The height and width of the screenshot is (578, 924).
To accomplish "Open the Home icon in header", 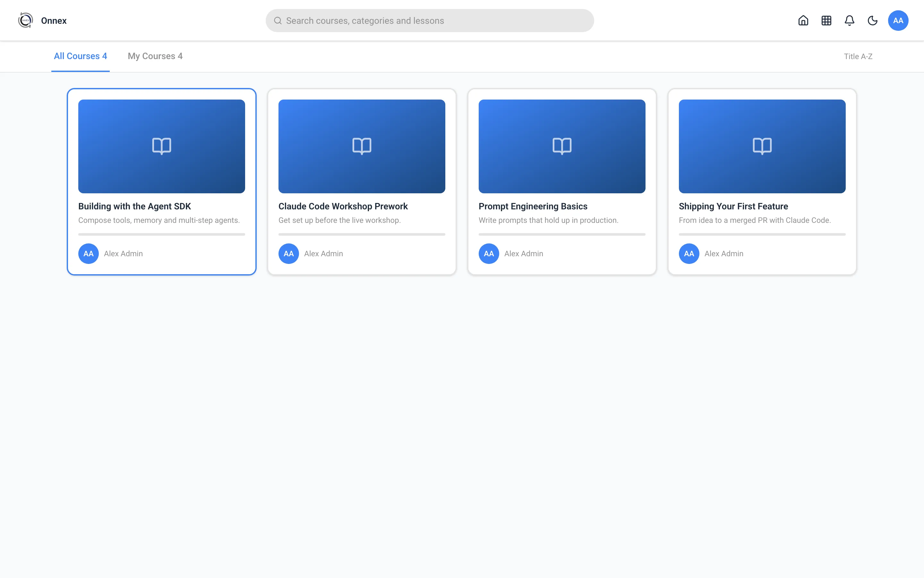I will point(803,21).
